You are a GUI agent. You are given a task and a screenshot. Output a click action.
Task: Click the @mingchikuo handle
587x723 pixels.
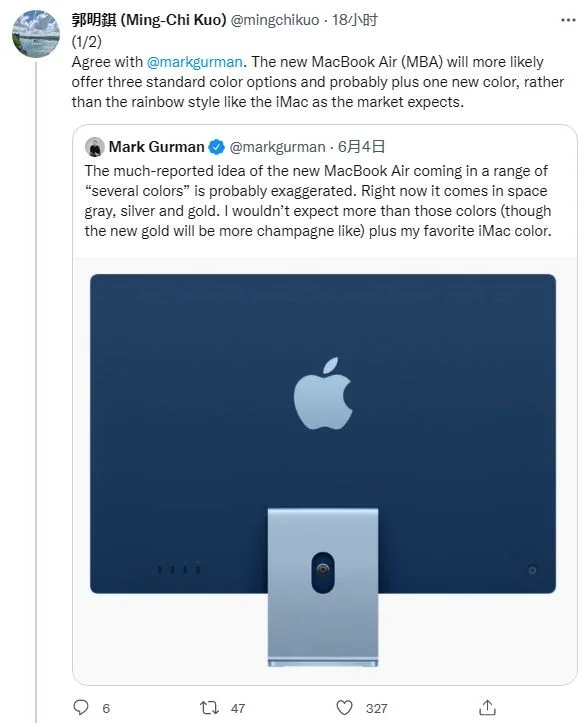pos(274,20)
